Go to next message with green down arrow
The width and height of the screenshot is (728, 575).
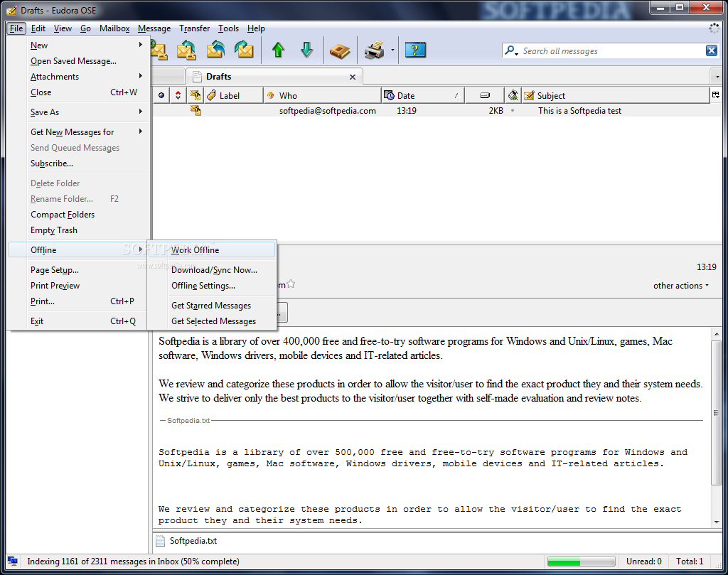[306, 50]
